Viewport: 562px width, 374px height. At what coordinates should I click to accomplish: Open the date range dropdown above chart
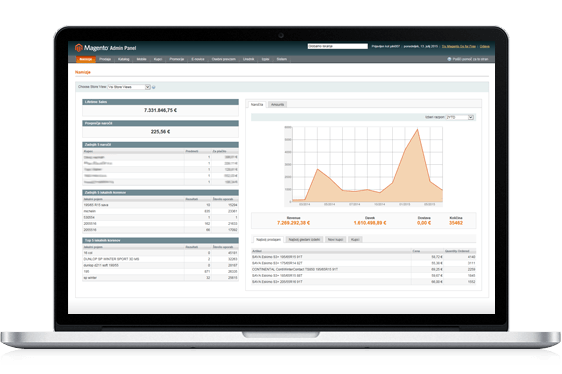click(460, 117)
